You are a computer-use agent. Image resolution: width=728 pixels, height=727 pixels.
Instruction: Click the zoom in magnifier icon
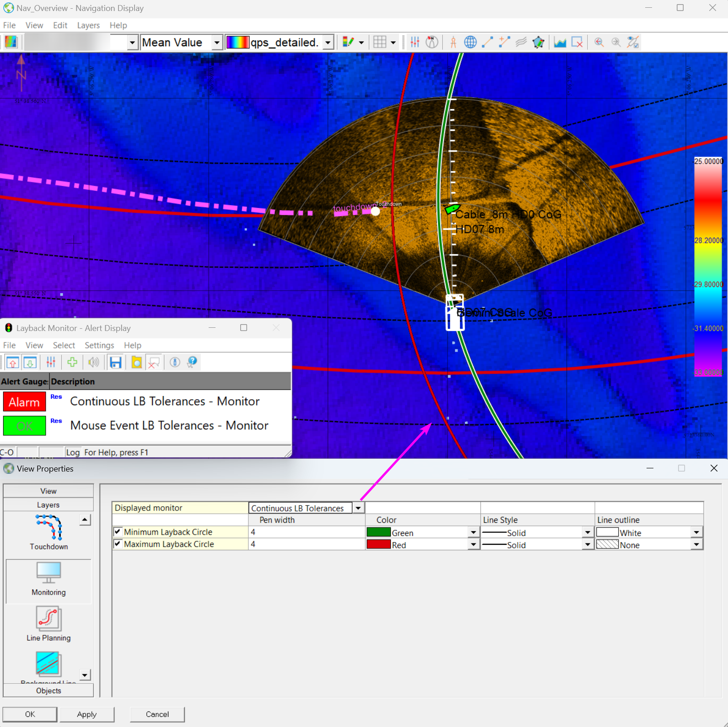(x=599, y=43)
